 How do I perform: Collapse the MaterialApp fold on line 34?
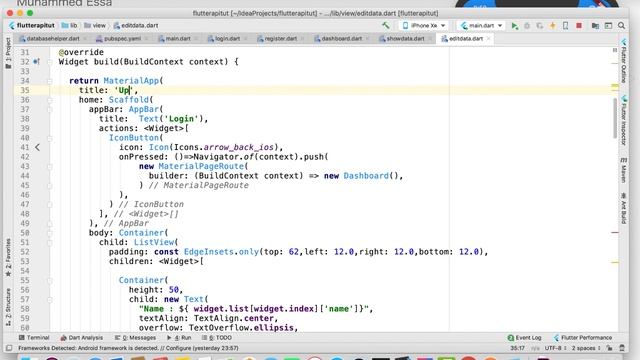50,81
